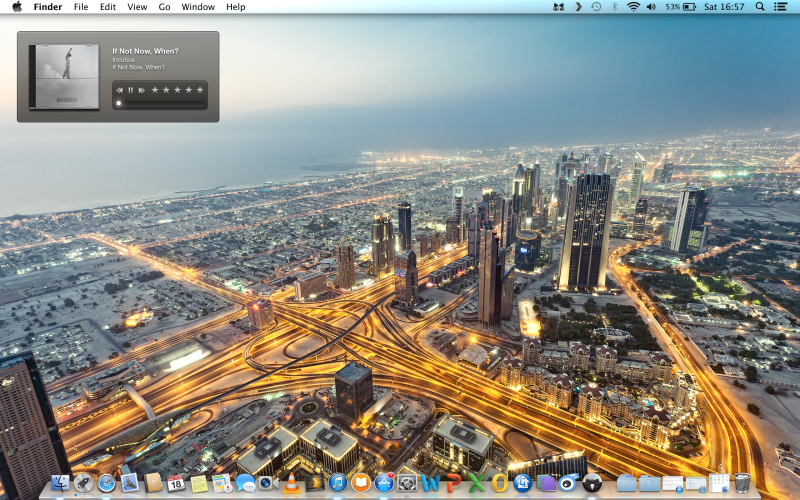The height and width of the screenshot is (500, 800).
Task: Click the track progress bar in widget
Action: pos(160,102)
